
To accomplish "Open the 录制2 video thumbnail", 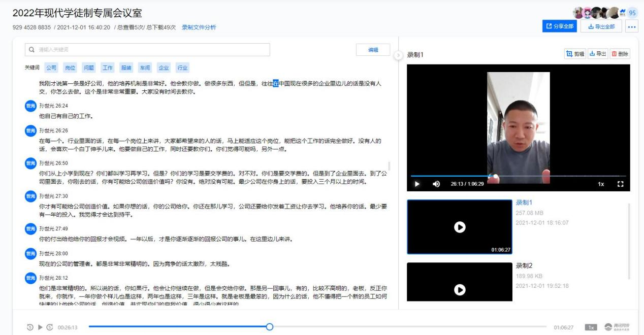I will [x=460, y=282].
